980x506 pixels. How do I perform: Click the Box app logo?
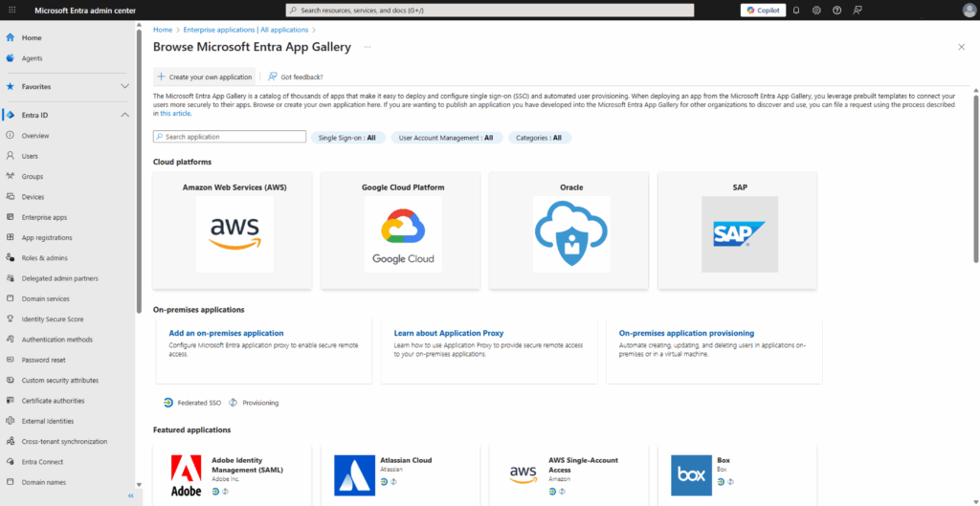pyautogui.click(x=691, y=474)
